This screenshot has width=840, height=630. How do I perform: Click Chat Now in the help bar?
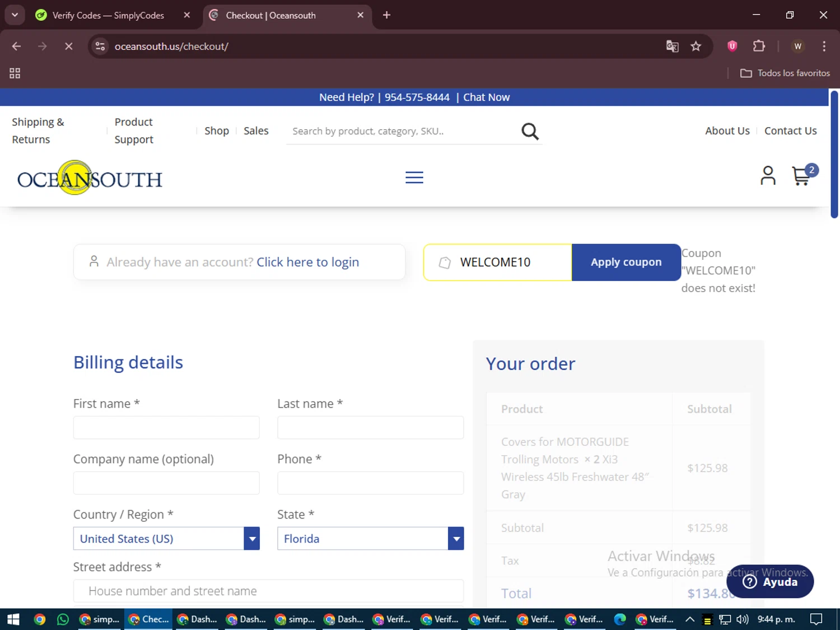[486, 97]
